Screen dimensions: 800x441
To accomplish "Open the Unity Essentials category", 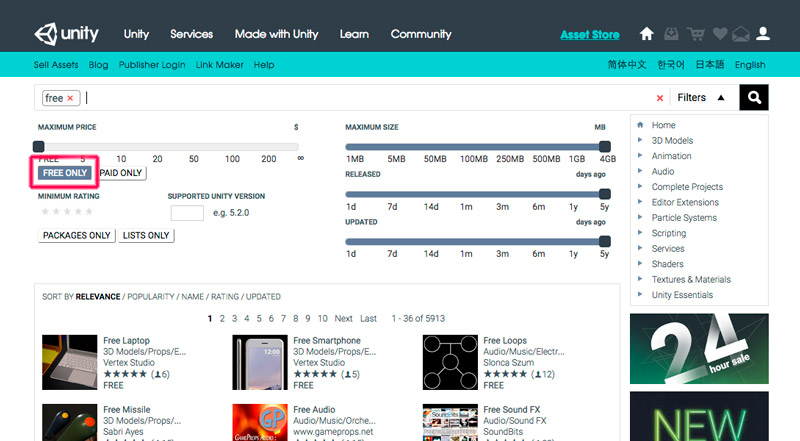I will tap(682, 295).
